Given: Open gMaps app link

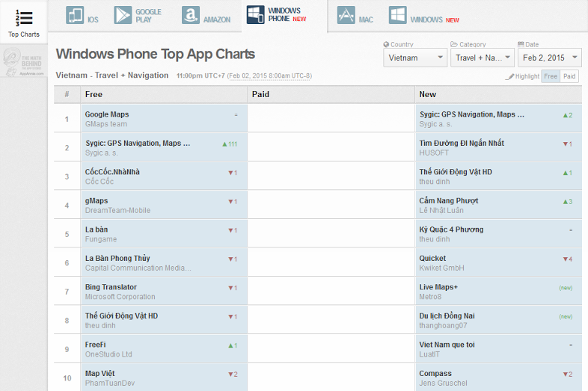Looking at the screenshot, I should [x=97, y=201].
